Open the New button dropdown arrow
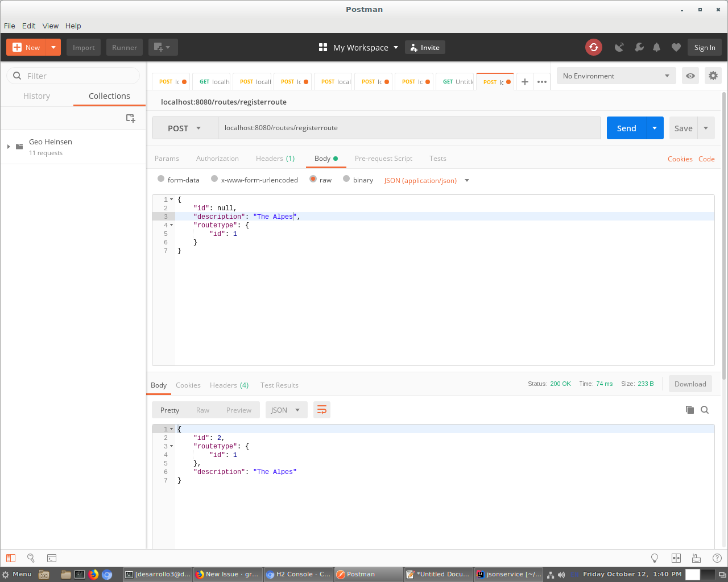Screen dimensions: 728x582 coord(53,47)
